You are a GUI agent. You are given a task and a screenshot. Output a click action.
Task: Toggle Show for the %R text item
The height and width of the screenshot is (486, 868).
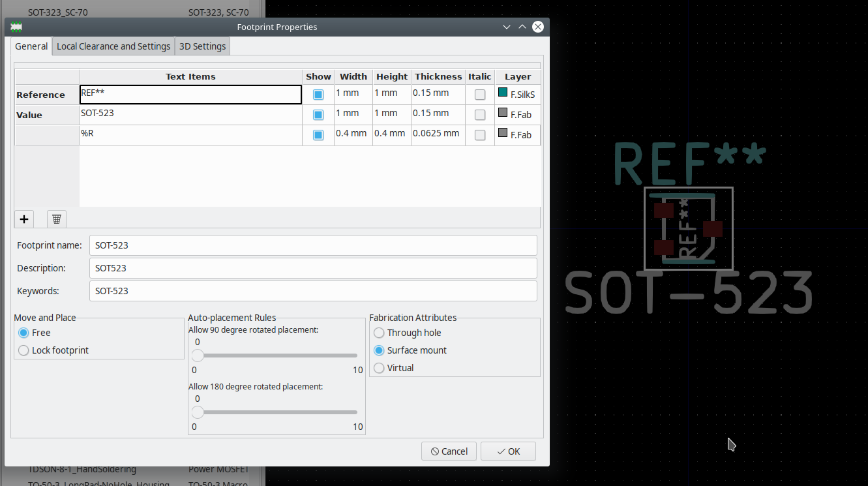(x=318, y=134)
